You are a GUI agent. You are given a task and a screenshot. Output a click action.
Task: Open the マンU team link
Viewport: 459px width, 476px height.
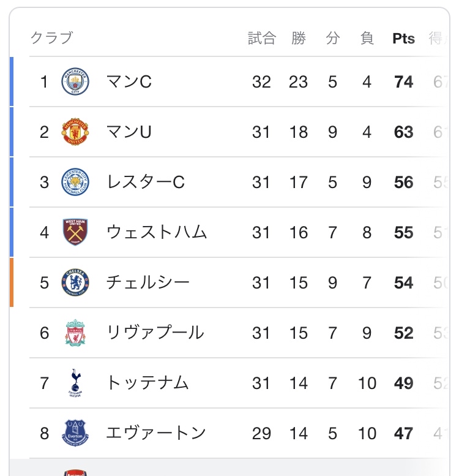point(129,132)
